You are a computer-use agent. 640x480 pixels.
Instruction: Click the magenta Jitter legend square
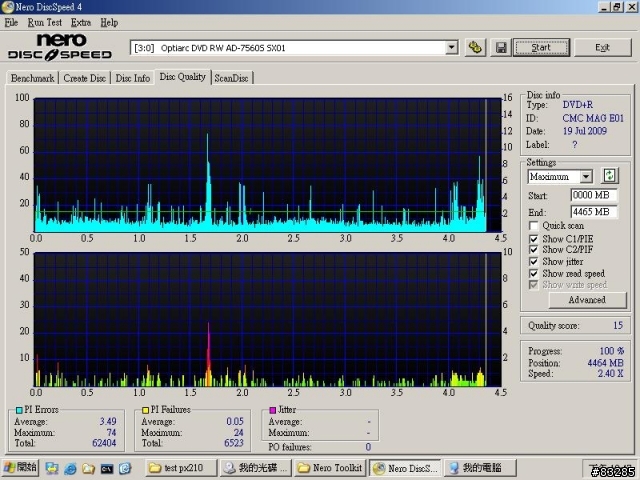coord(272,410)
